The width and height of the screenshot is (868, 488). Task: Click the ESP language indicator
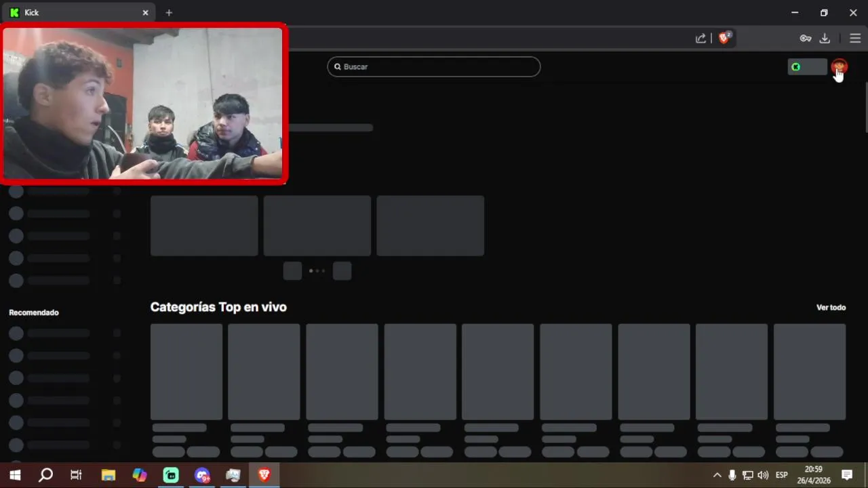(781, 475)
